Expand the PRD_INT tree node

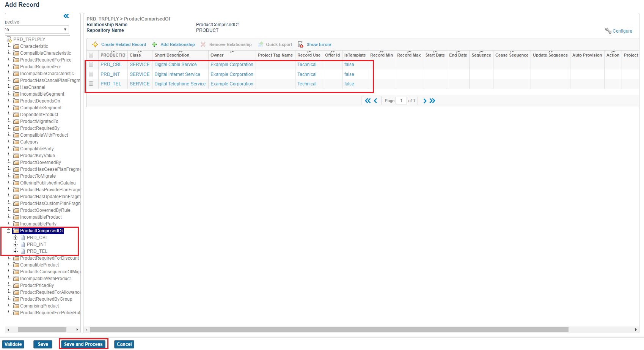(x=16, y=244)
